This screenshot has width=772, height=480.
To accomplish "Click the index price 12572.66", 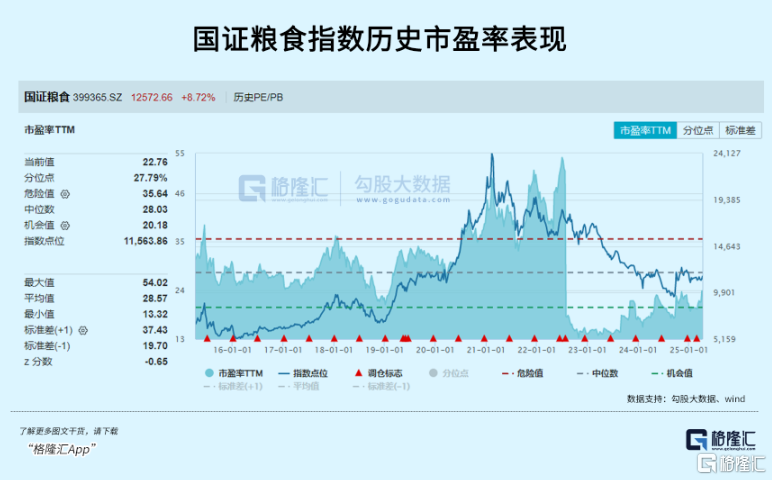I will [x=152, y=97].
